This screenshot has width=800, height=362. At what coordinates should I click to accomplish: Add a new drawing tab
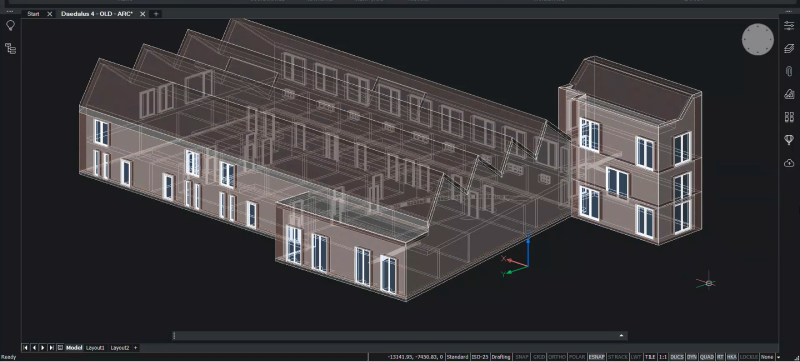(156, 14)
